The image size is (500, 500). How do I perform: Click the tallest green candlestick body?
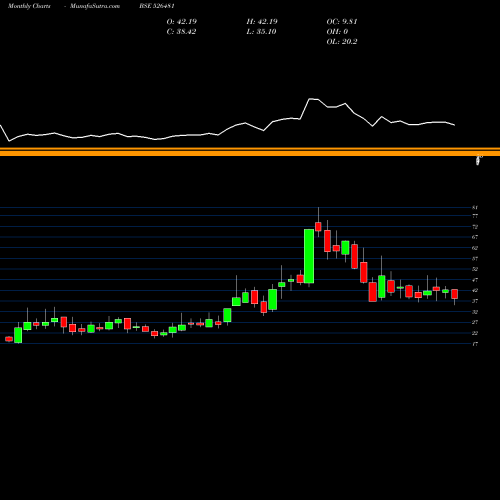[309, 256]
